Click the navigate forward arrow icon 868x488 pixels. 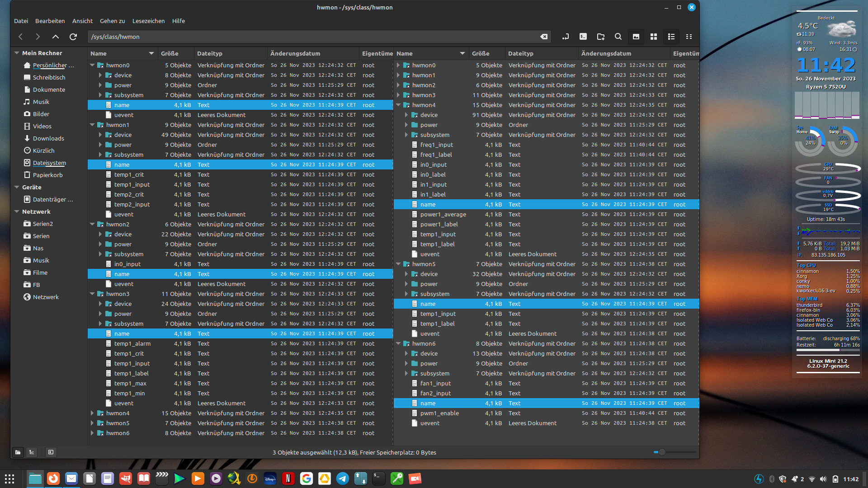tap(38, 36)
